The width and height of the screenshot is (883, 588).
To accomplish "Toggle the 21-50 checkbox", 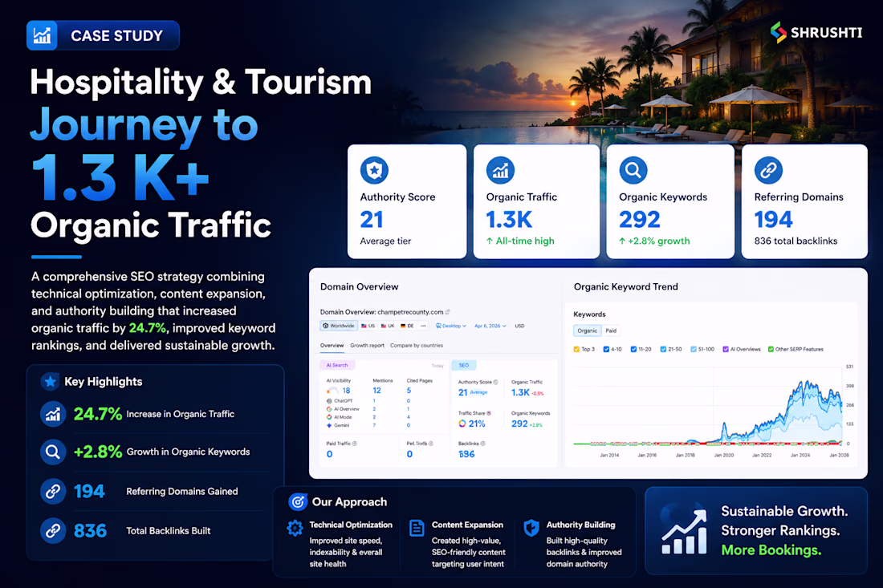I will point(663,350).
